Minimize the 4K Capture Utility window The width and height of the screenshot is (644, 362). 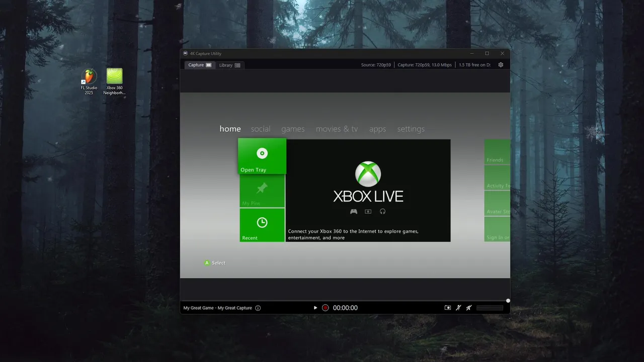point(472,53)
